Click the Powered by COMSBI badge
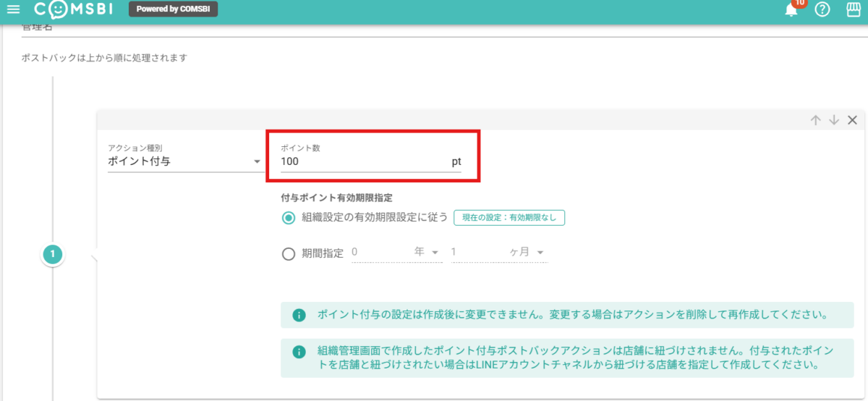Image resolution: width=868 pixels, height=401 pixels. [x=173, y=9]
